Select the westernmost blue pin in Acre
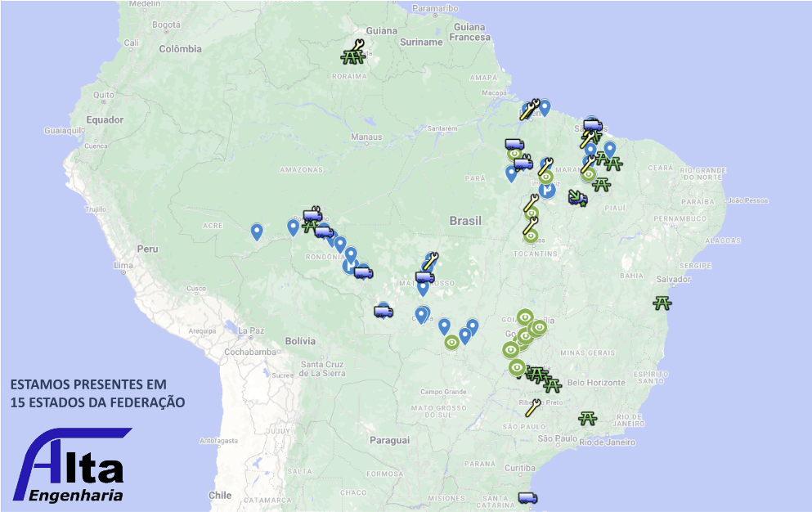The image size is (812, 512). [x=257, y=231]
